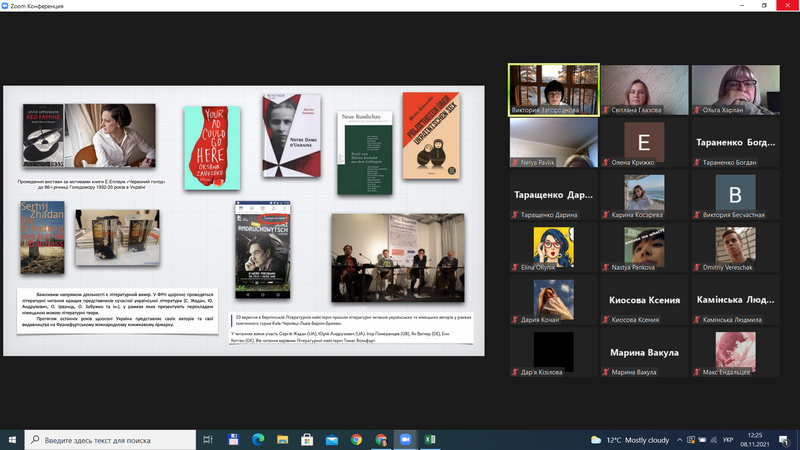Select Карина Косарева participant tile

pos(644,195)
